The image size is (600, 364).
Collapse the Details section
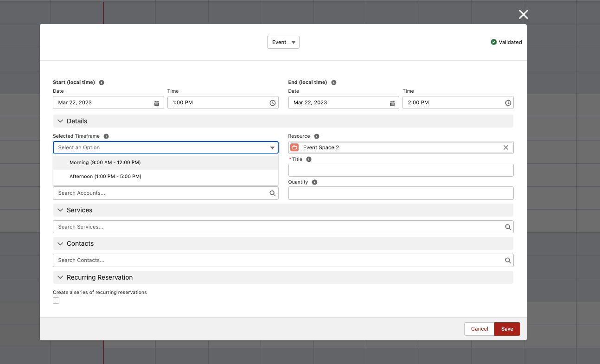(x=60, y=121)
